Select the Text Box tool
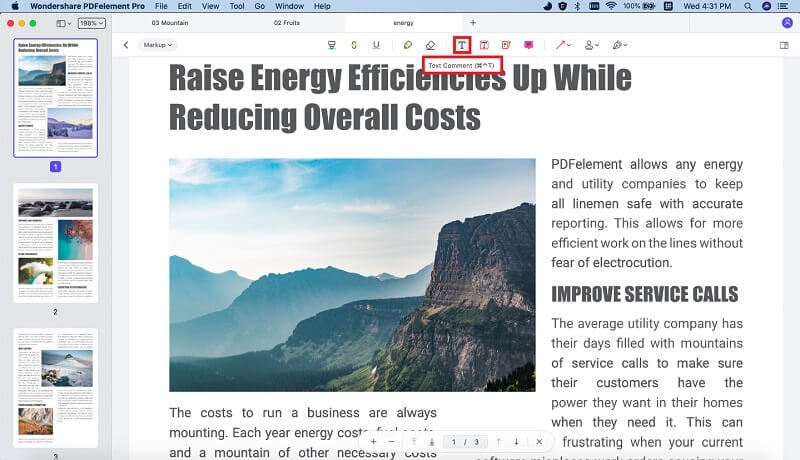800x460 pixels. tap(484, 45)
